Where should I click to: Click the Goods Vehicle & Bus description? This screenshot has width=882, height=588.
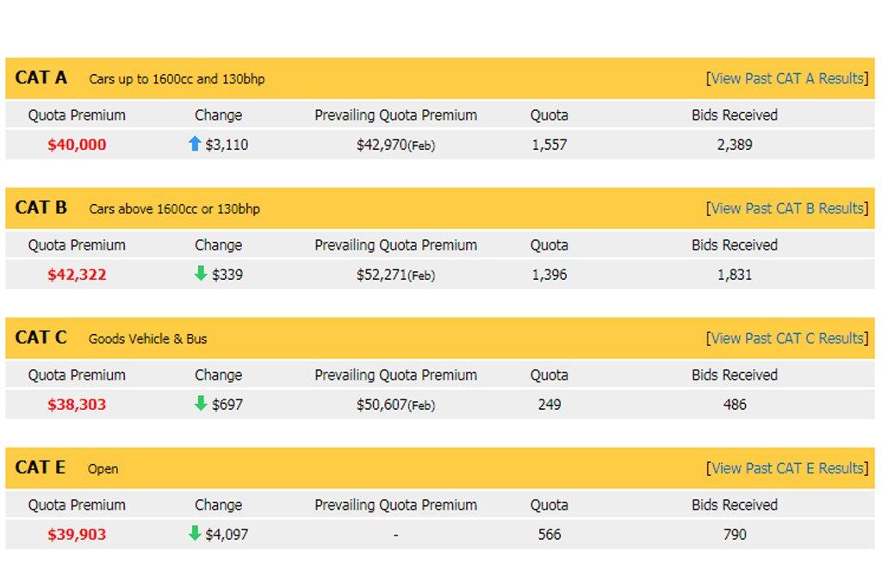[147, 339]
